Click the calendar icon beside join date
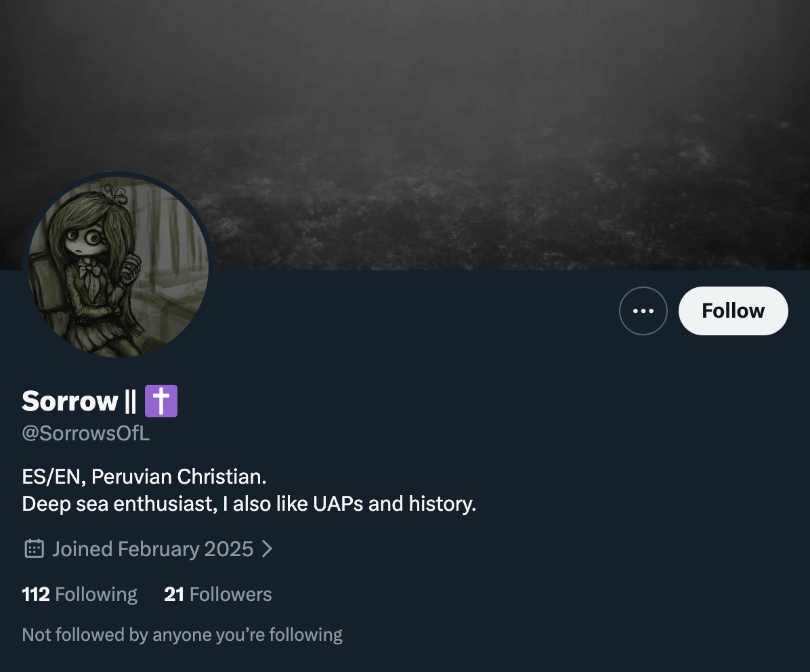The width and height of the screenshot is (810, 672). [34, 549]
